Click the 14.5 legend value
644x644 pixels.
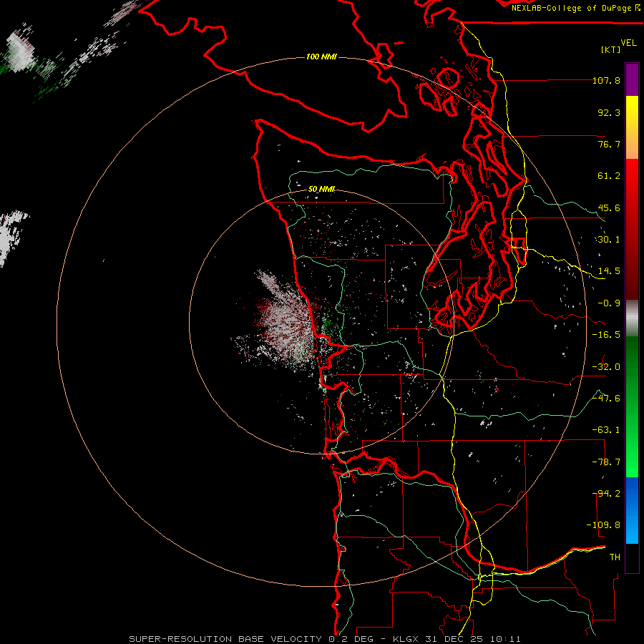pyautogui.click(x=609, y=271)
